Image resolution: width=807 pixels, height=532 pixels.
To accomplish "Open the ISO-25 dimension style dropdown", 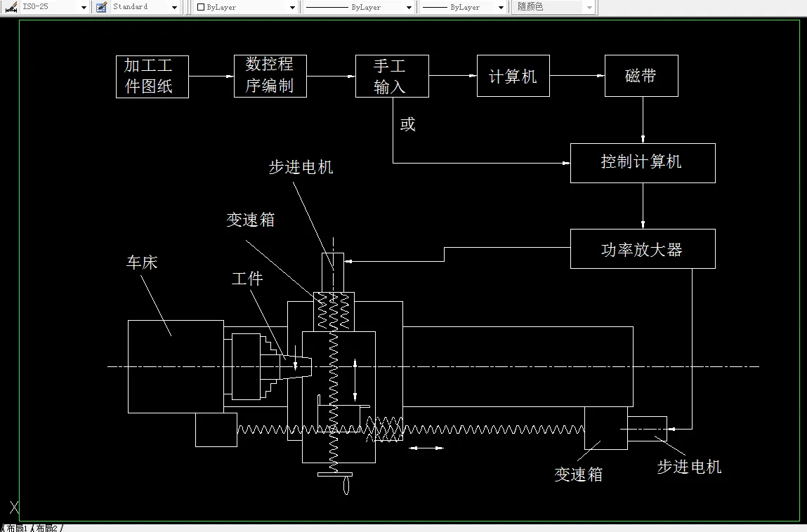I will point(82,7).
